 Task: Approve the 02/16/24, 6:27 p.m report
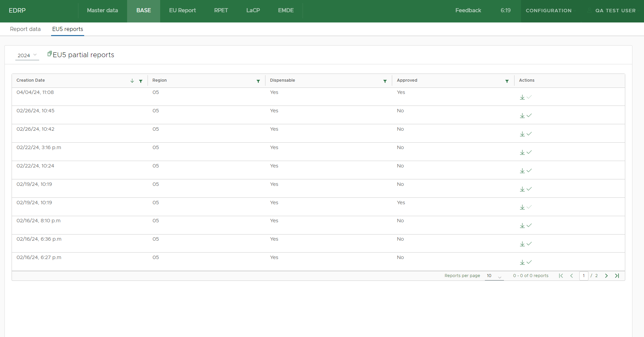click(x=529, y=262)
